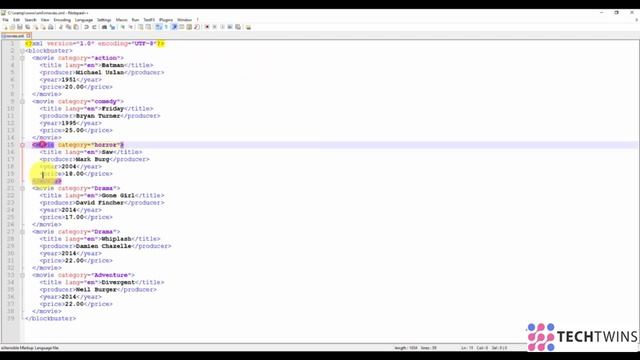Screen dimensions: 640x360
Task: Open the Document Map toolbar icon
Action: pos(189,27)
